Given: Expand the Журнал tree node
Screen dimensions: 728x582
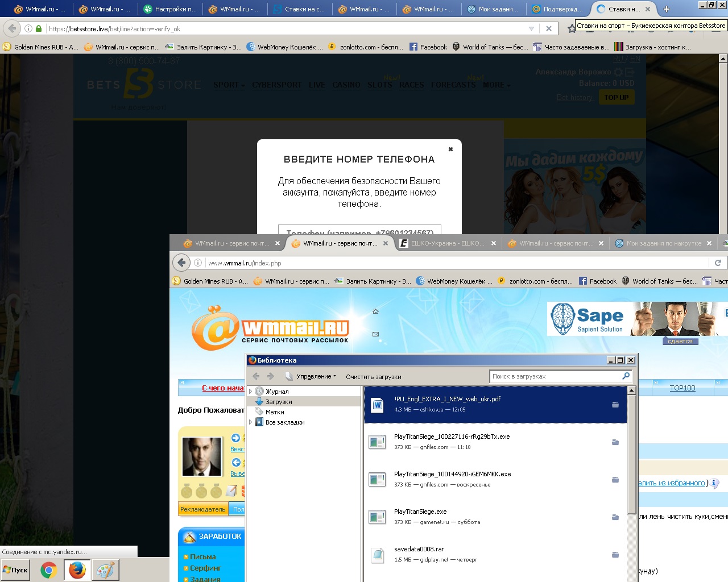Looking at the screenshot, I should click(250, 392).
